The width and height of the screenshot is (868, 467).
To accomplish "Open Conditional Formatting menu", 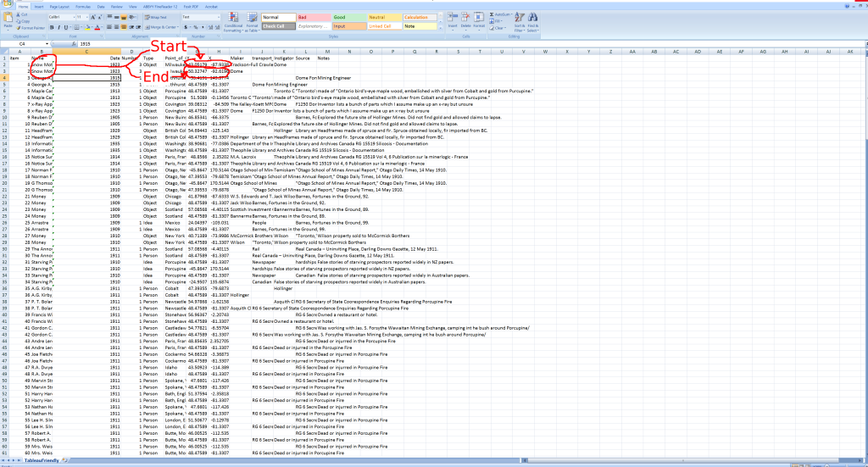I will 233,23.
